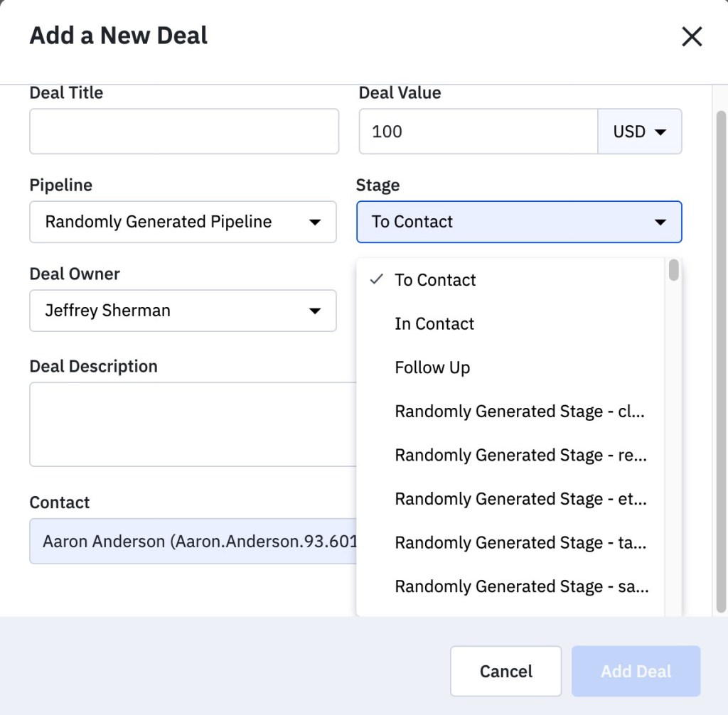Select Randomly Generated Stage - et... option
The image size is (728, 715).
coord(520,500)
